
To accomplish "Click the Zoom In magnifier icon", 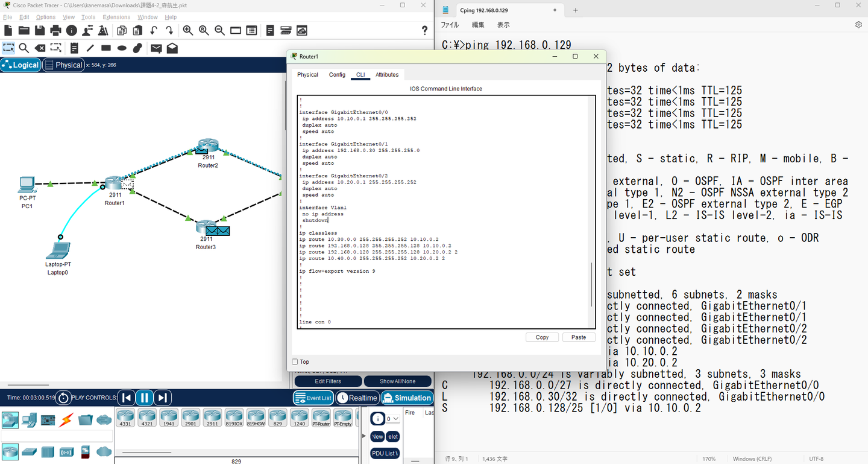I will [188, 31].
